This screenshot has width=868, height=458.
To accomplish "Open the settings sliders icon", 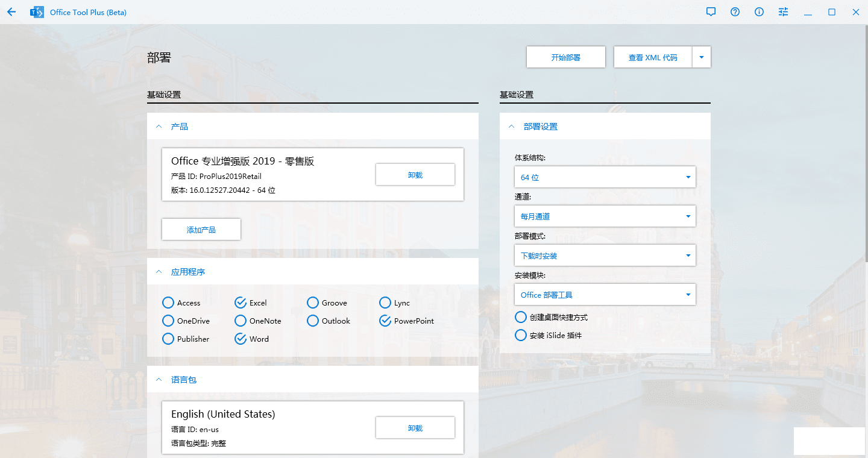I will 784,12.
